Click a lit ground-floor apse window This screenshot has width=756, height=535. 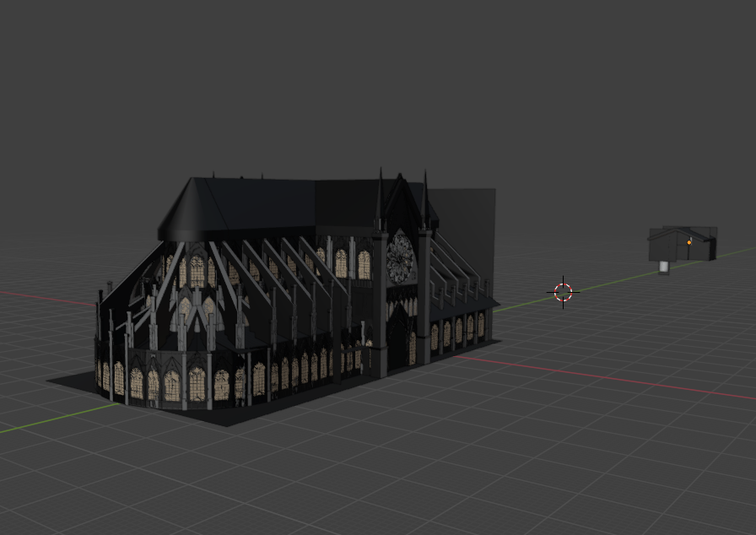click(197, 384)
